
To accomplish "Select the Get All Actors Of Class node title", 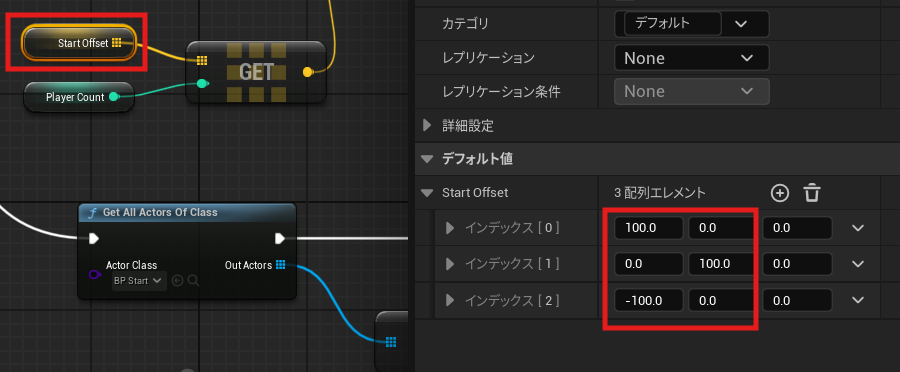I will [x=160, y=212].
